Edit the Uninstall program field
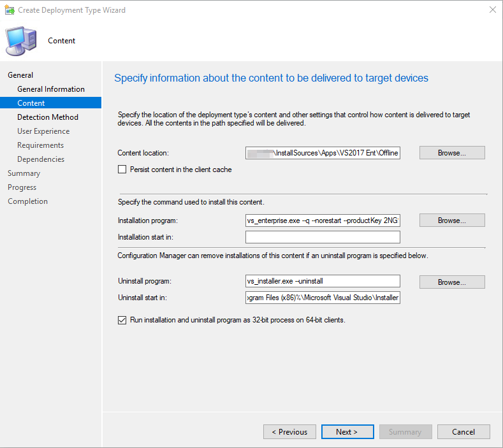Viewport: 503px width, 448px height. click(323, 281)
